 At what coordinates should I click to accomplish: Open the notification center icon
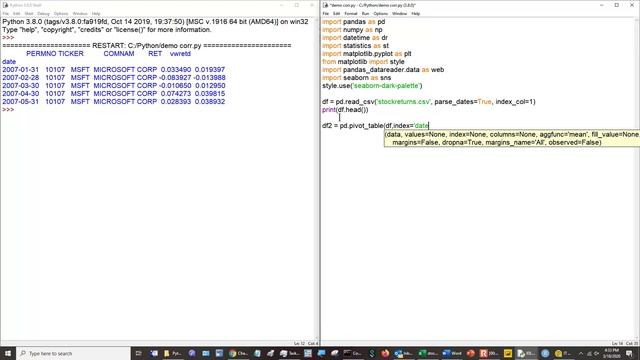[x=629, y=353]
